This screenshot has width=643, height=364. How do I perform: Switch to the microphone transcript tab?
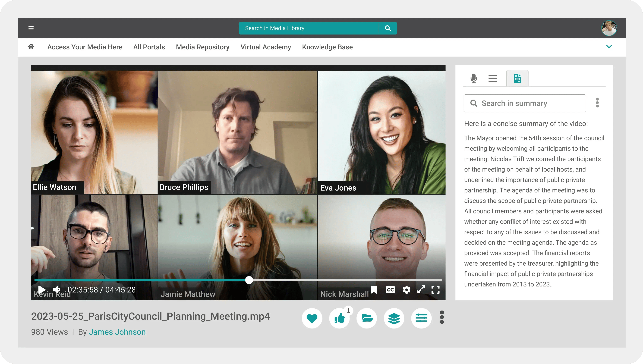(473, 78)
